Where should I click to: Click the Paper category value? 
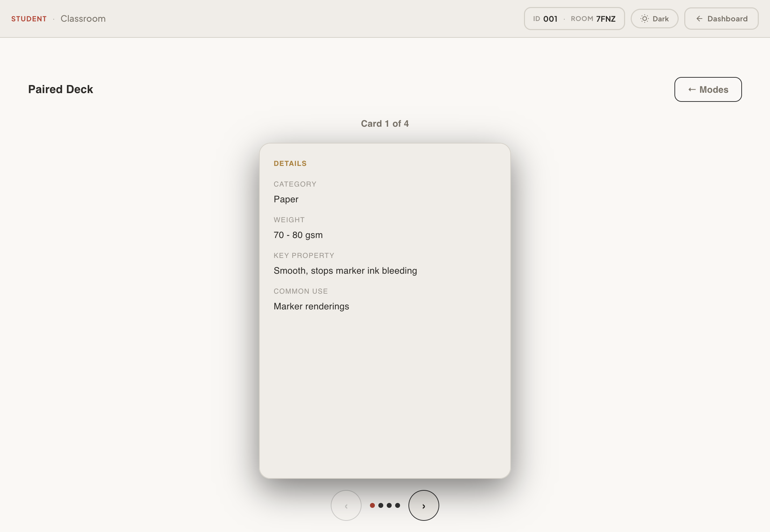tap(286, 199)
